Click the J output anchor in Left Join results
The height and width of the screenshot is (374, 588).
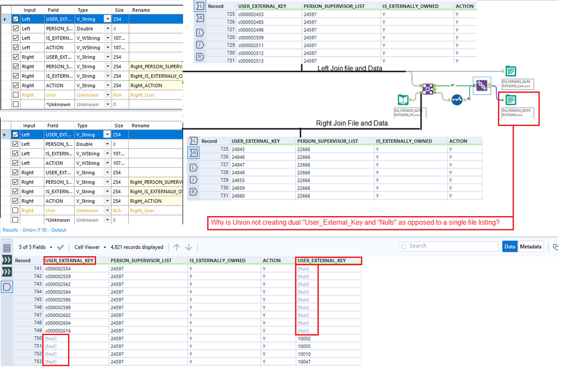[x=200, y=45]
